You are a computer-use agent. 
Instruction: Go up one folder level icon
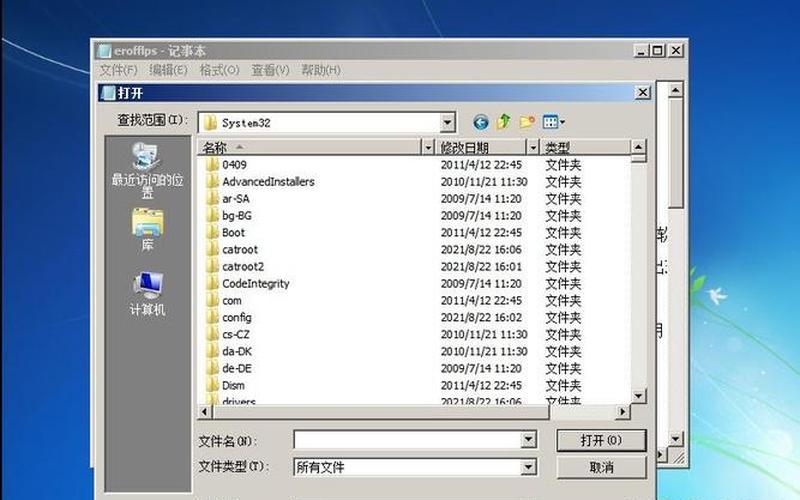pos(504,121)
